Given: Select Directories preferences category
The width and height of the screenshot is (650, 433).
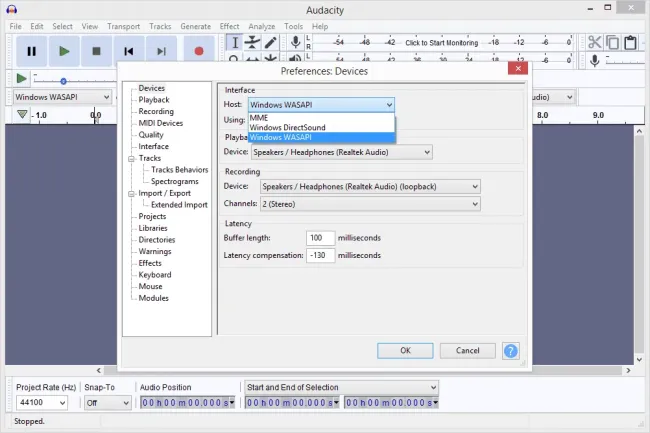Looking at the screenshot, I should coord(157,240).
